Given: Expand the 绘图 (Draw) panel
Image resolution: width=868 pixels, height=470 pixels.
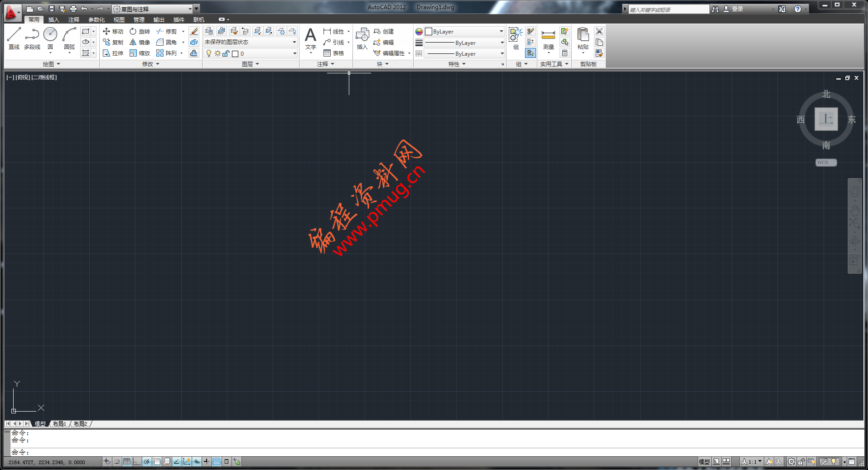Looking at the screenshot, I should coord(51,64).
